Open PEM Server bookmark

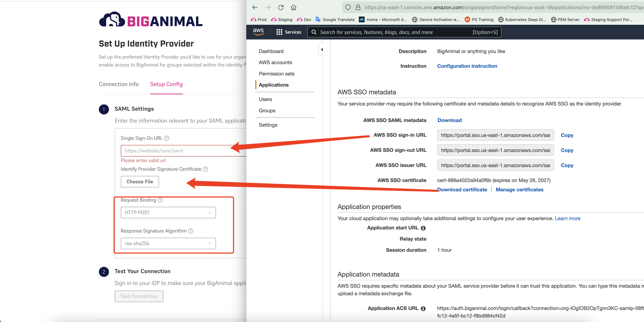565,19
